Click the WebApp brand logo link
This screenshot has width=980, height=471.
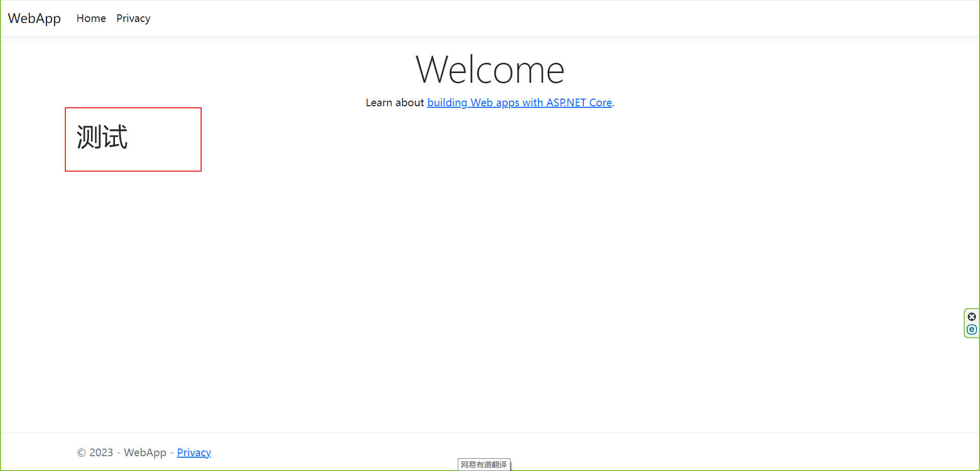(x=34, y=18)
